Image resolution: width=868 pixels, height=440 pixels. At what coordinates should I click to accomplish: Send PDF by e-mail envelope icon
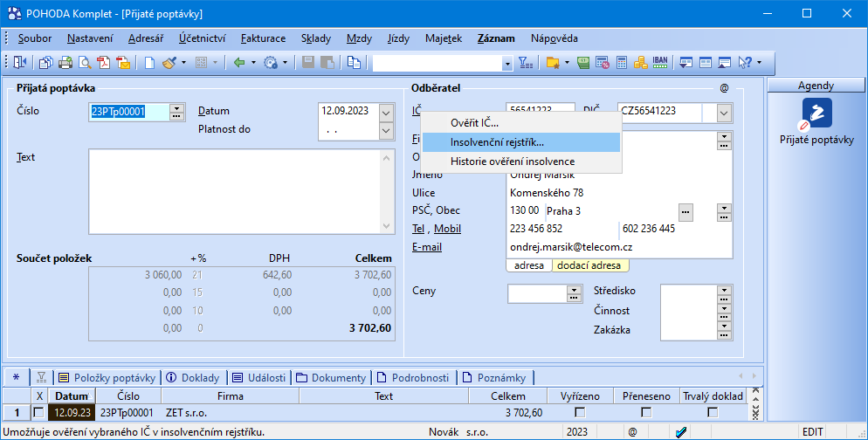(123, 63)
